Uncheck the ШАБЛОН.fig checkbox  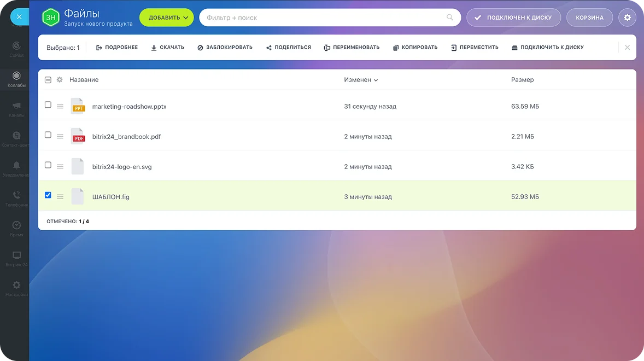(x=48, y=195)
